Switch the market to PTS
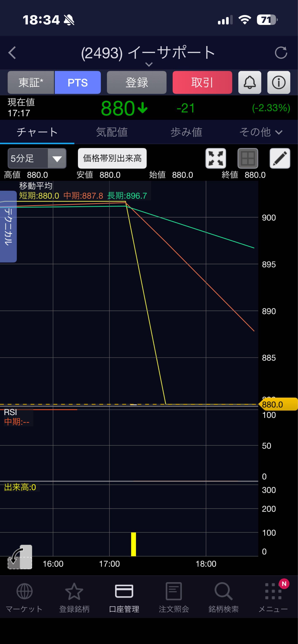 [x=78, y=82]
